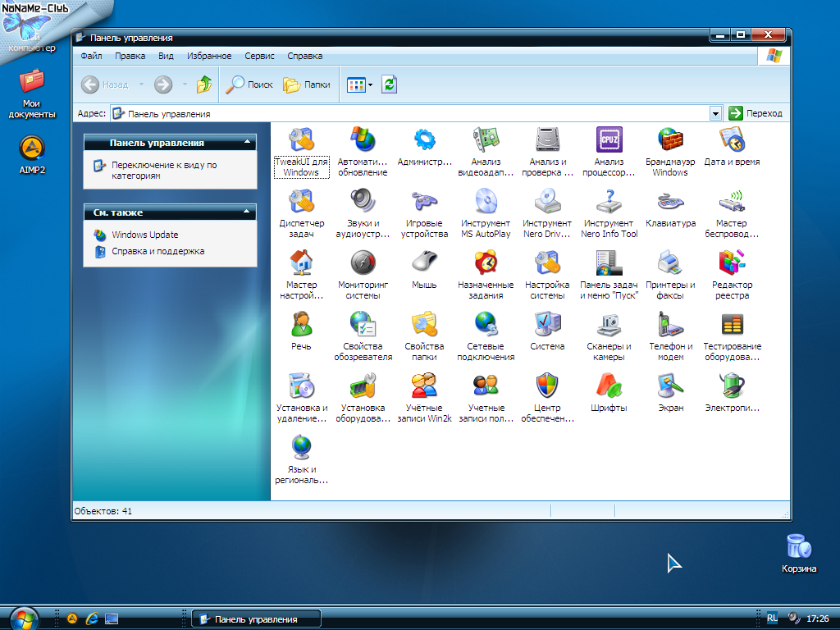This screenshot has width=840, height=630.
Task: Open the Файл menu
Action: (91, 56)
